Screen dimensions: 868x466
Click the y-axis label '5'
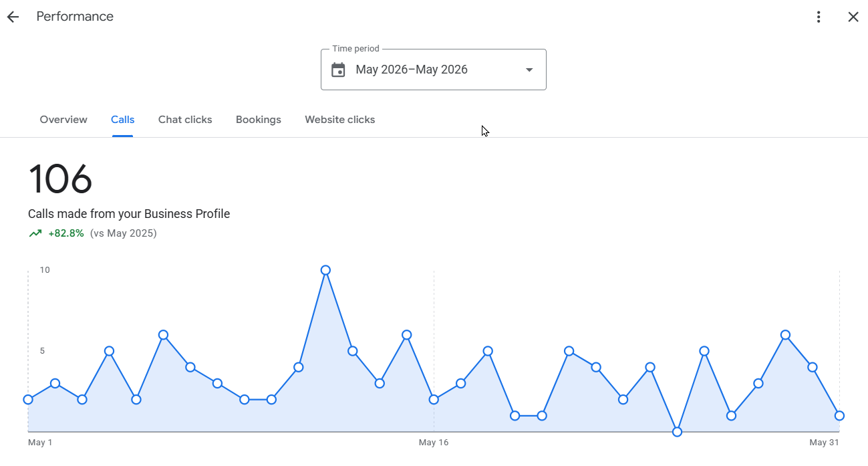pyautogui.click(x=42, y=351)
